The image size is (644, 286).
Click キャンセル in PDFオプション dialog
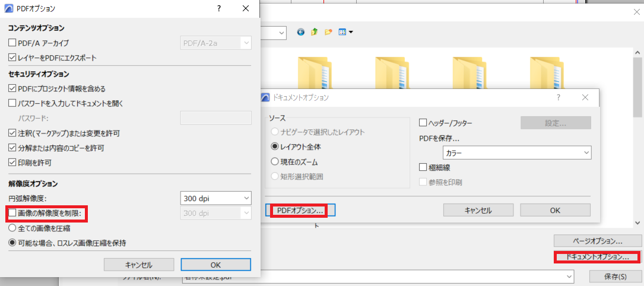139,265
